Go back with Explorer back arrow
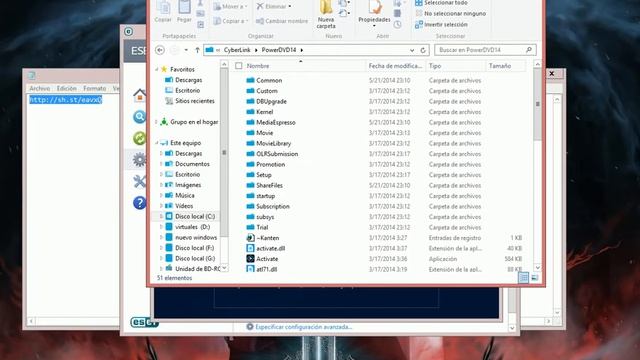This screenshot has height=360, width=640. pos(160,50)
